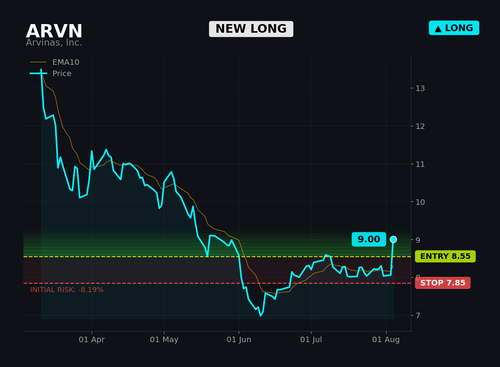500x367 pixels.
Task: Click the 11 price axis tick
Action: 420,164
